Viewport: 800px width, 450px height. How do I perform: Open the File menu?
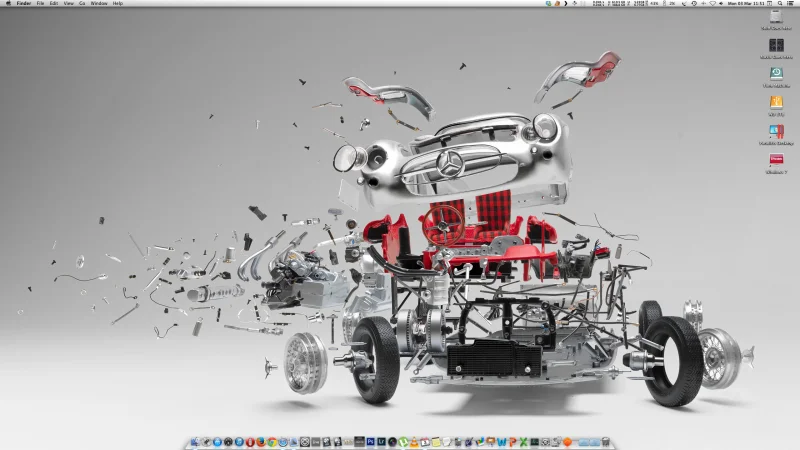pyautogui.click(x=40, y=3)
